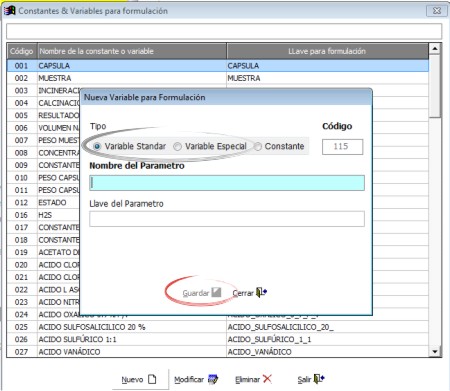Select code 006 row

click(x=21, y=128)
